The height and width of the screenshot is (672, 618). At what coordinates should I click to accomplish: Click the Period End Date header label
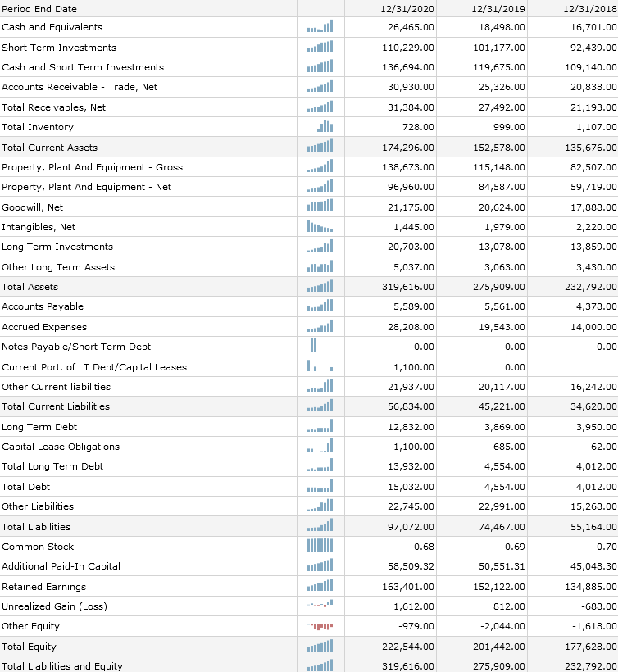(x=39, y=8)
